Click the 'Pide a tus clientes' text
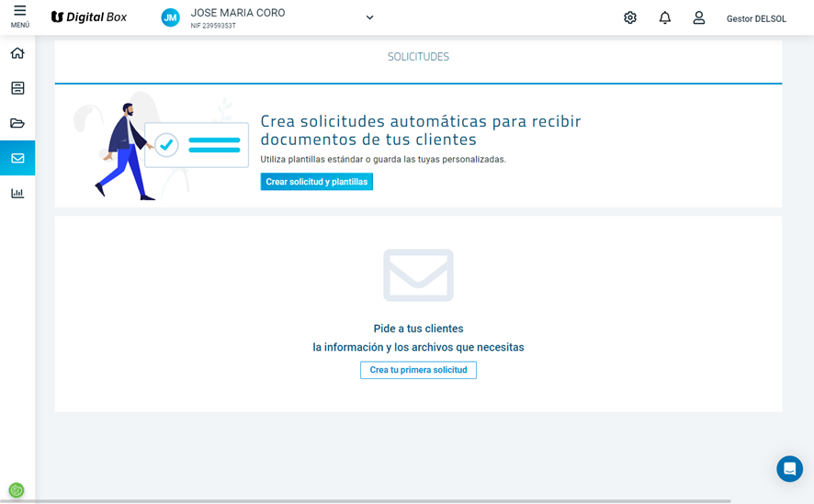 418,329
